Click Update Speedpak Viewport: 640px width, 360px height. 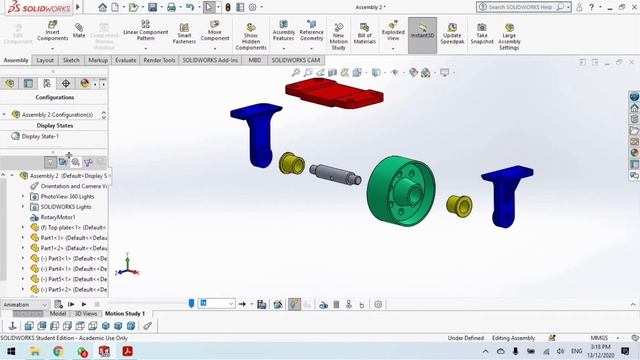coord(452,33)
